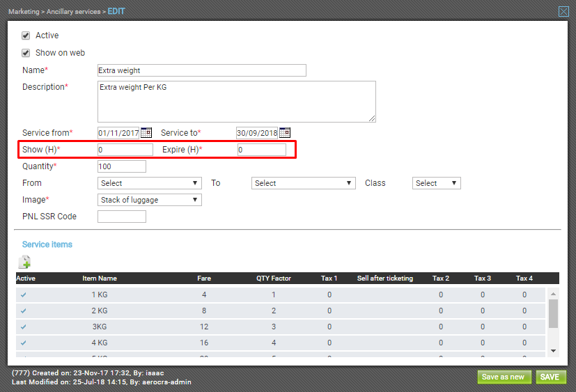Click fare value 12 in 3KG row
This screenshot has width=576, height=392.
[x=204, y=327]
